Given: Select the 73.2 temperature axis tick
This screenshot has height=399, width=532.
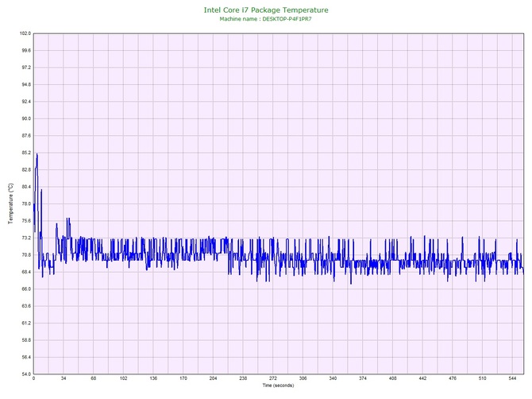Looking at the screenshot, I should [x=26, y=238].
